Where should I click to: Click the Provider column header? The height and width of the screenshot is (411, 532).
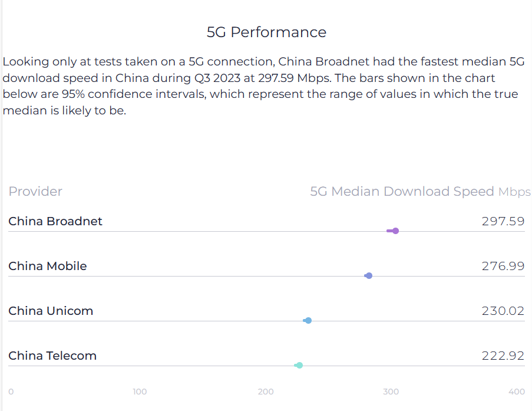(x=35, y=192)
